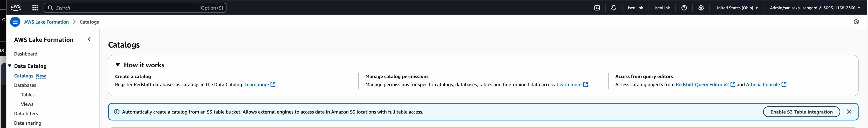The image size is (868, 128).
Task: Open the help question mark icon
Action: (x=684, y=8)
